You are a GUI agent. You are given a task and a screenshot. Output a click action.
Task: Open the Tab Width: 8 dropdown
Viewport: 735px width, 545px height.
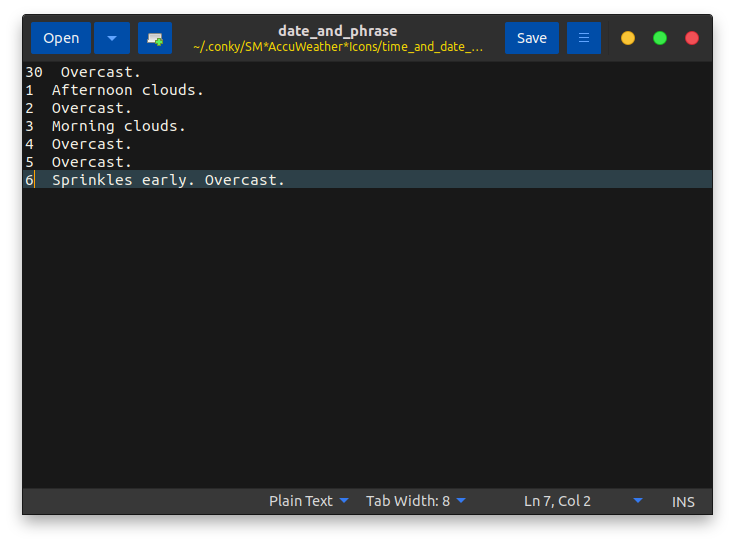416,501
